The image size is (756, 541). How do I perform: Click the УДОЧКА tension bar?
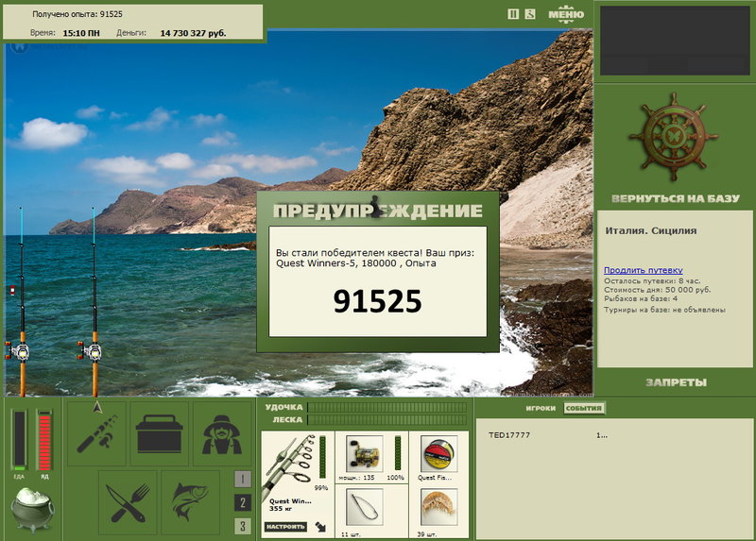click(387, 408)
